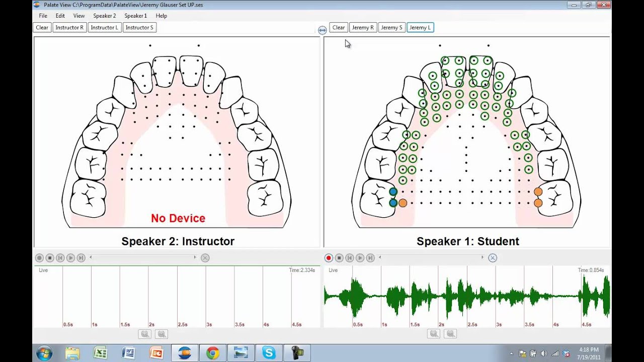Image resolution: width=644 pixels, height=362 pixels.
Task: Click right arrow of Instructor position slider
Action: 195,257
